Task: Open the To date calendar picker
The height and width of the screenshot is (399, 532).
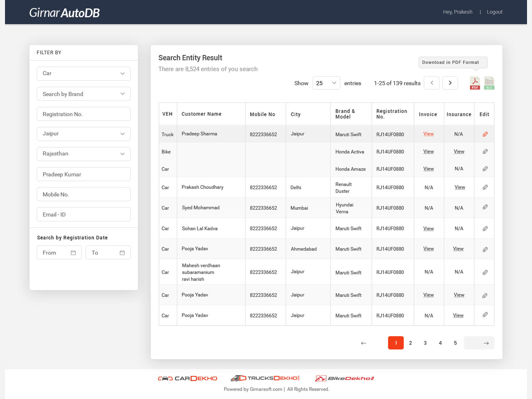Action: [x=122, y=253]
